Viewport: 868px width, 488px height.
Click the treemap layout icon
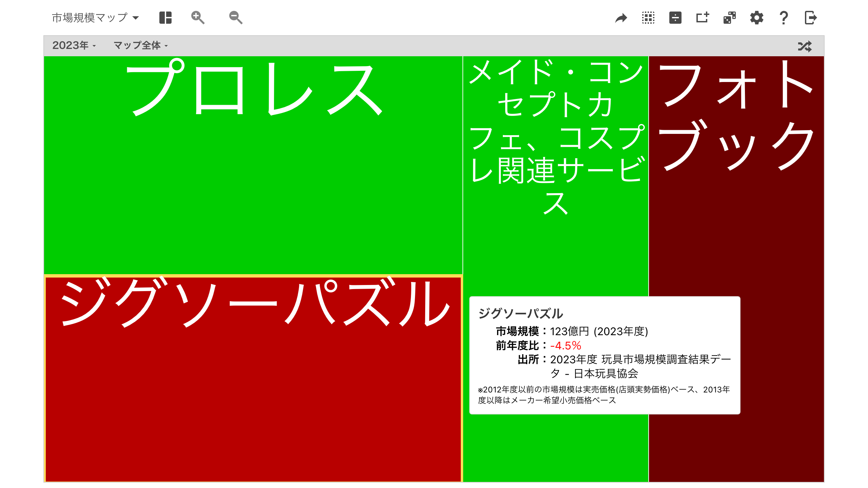(x=165, y=18)
